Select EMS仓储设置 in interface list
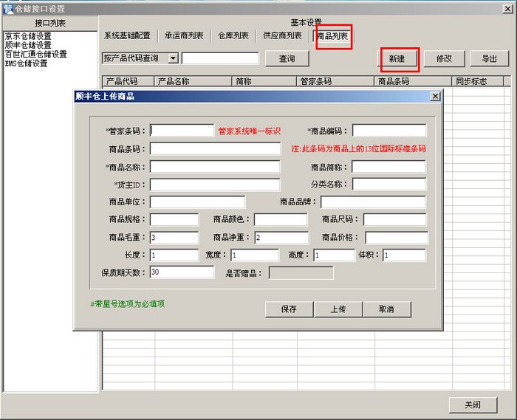This screenshot has height=420, width=517. click(x=26, y=63)
